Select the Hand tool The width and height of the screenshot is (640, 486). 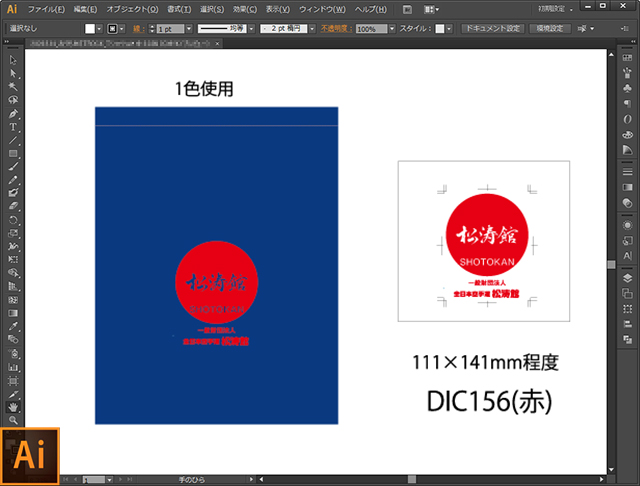coord(13,407)
